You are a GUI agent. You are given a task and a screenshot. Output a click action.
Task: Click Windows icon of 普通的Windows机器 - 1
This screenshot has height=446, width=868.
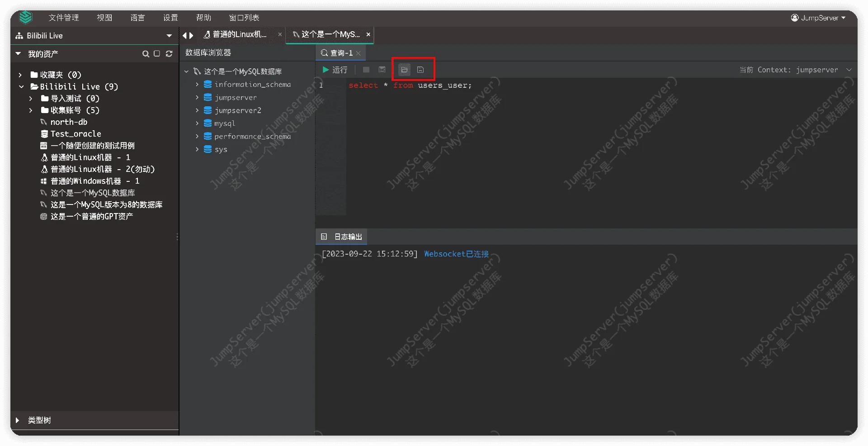point(44,181)
